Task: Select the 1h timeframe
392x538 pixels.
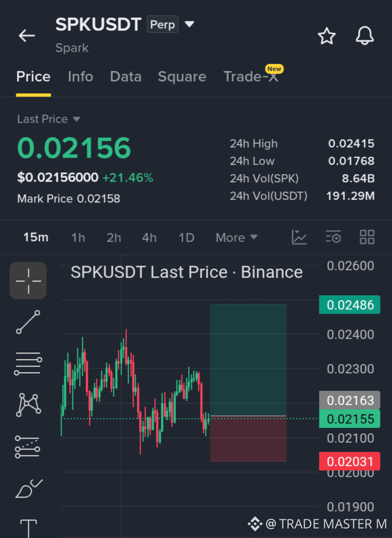Action: tap(78, 237)
